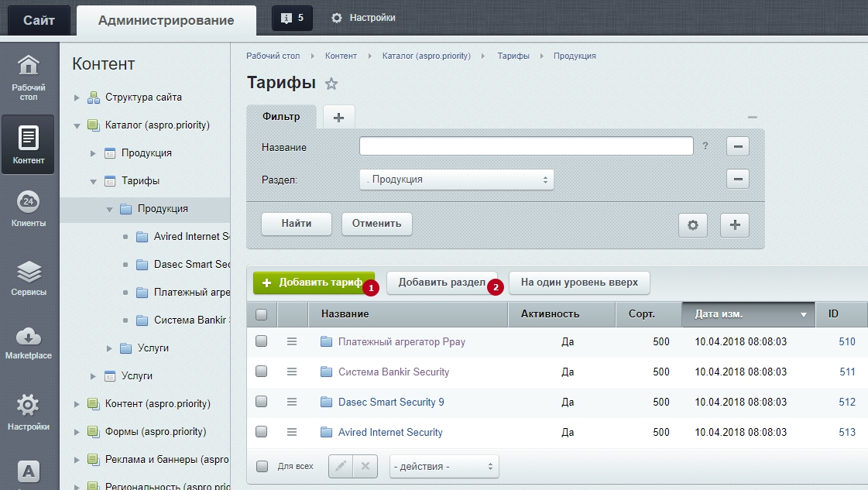This screenshot has height=490, width=868.
Task: Click the Отменить button
Action: point(376,224)
